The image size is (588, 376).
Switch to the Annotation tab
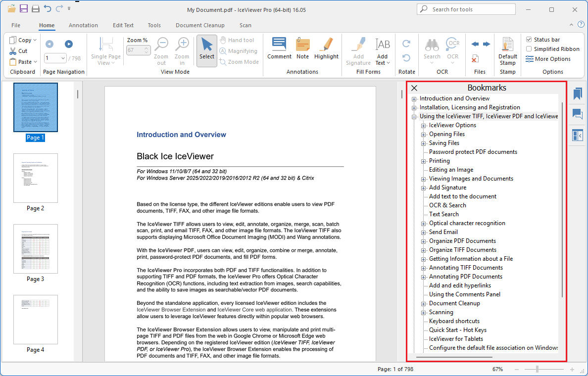click(x=83, y=25)
